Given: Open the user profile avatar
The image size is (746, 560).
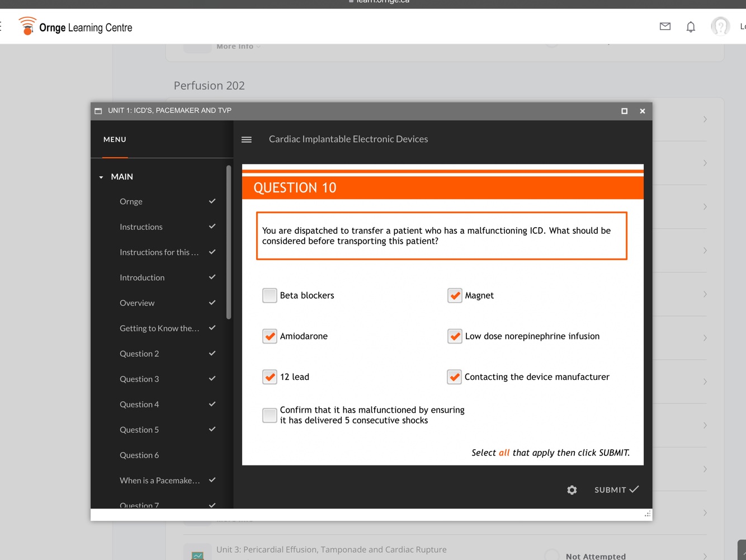Looking at the screenshot, I should pyautogui.click(x=720, y=26).
